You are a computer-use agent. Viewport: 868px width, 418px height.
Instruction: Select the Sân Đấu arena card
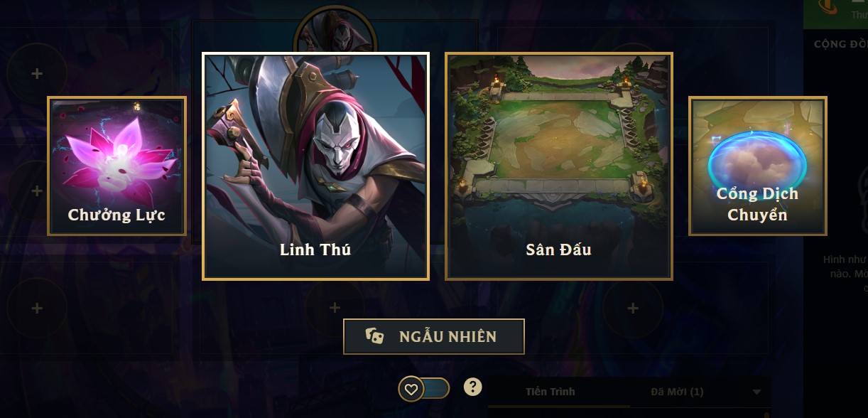point(559,166)
